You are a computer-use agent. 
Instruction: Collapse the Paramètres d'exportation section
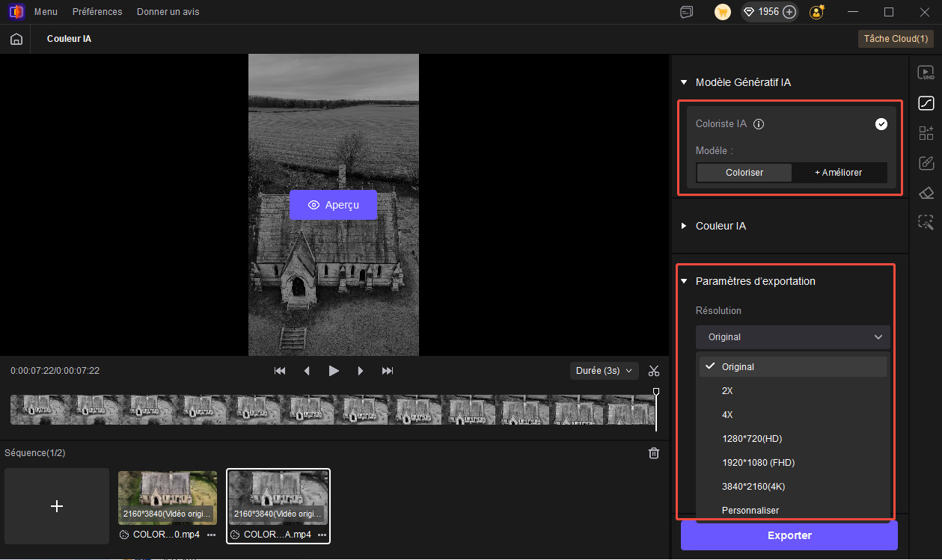(683, 281)
